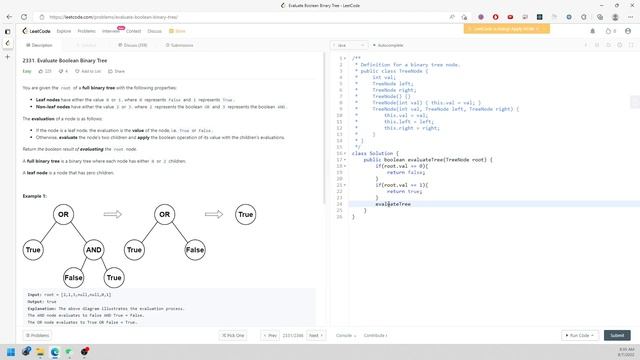
Task: Open the browser profile avatar
Action: pos(615,17)
